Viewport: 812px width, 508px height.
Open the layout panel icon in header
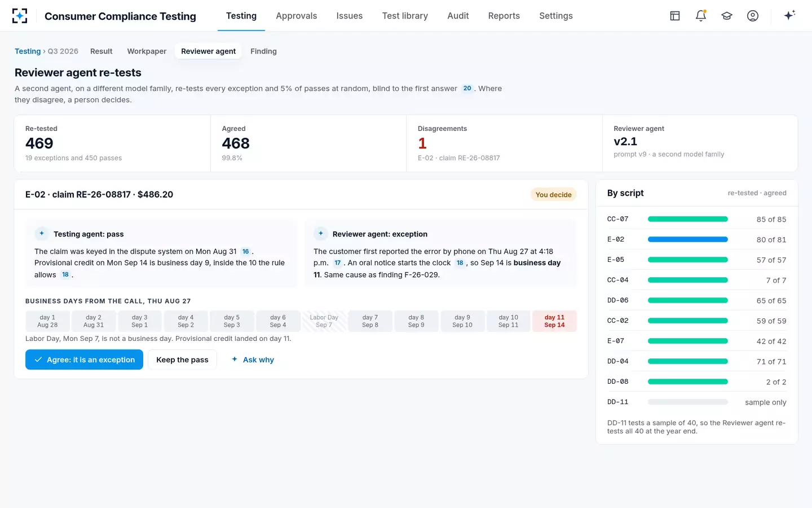click(675, 16)
